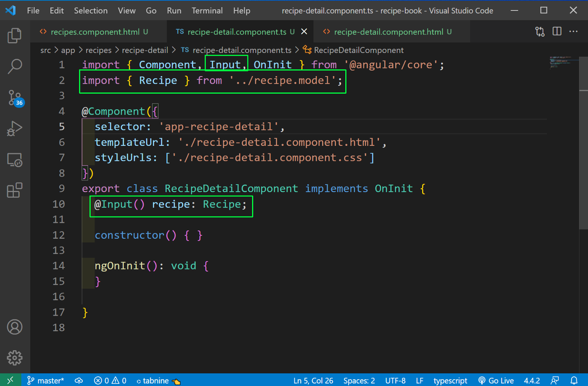Click Ln 5, Col 26 cursor position

pos(313,380)
